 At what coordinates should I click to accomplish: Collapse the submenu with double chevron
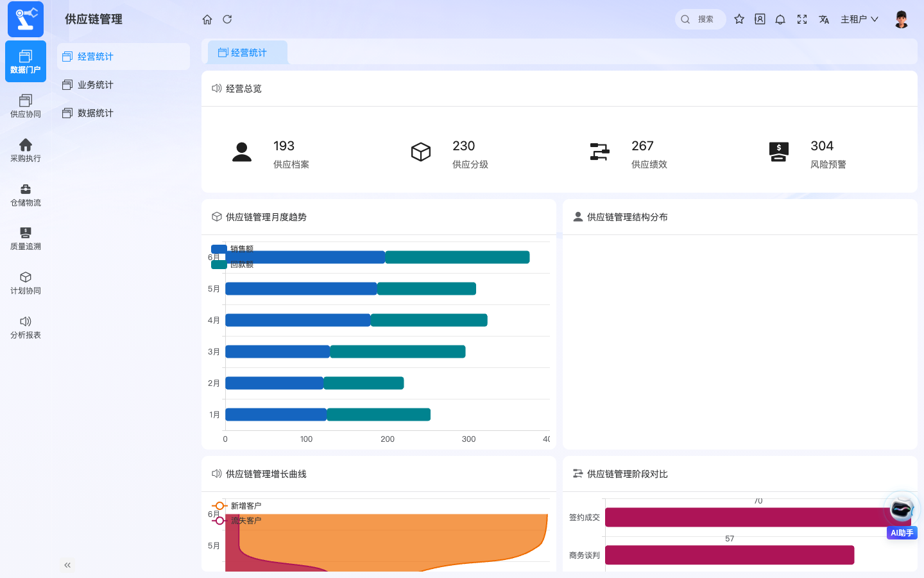point(67,565)
